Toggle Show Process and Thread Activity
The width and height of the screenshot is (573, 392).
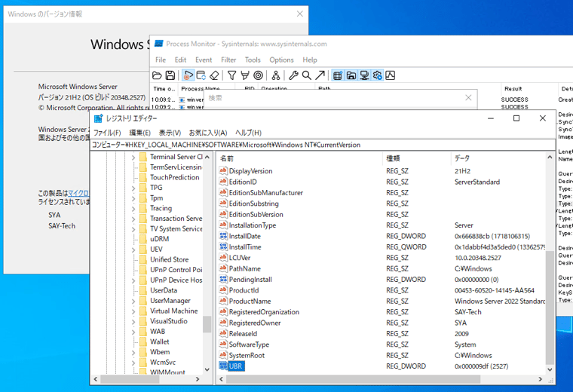click(377, 75)
